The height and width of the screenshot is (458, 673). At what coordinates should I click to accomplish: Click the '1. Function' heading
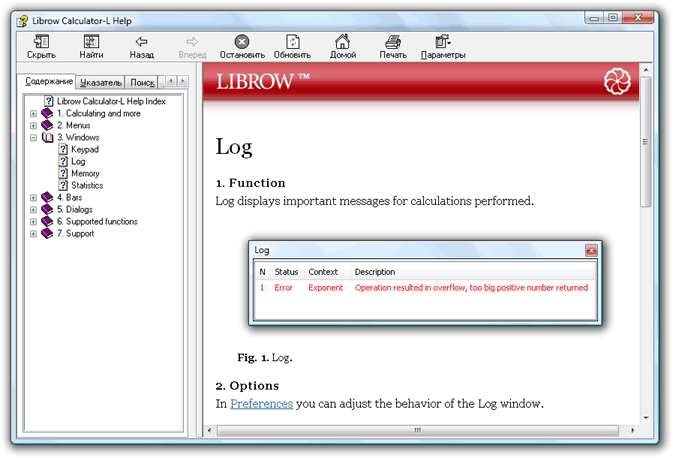click(251, 183)
